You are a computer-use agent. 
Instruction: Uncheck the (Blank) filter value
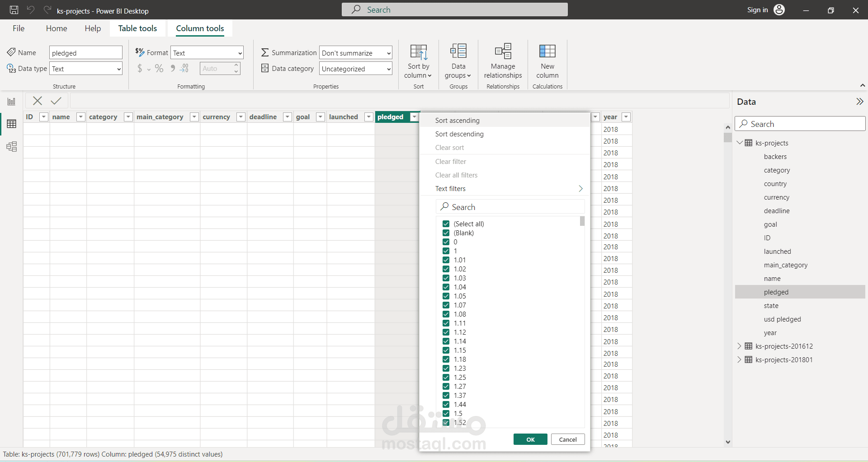(x=446, y=233)
